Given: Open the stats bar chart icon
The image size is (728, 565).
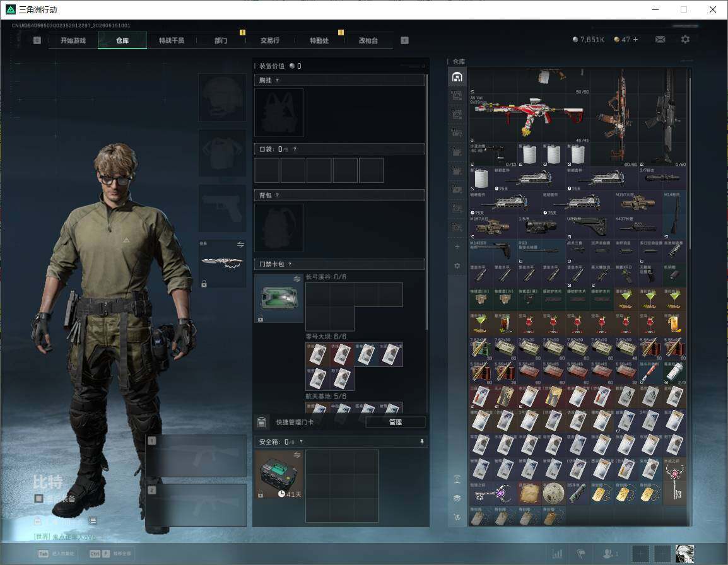Looking at the screenshot, I should tap(557, 553).
